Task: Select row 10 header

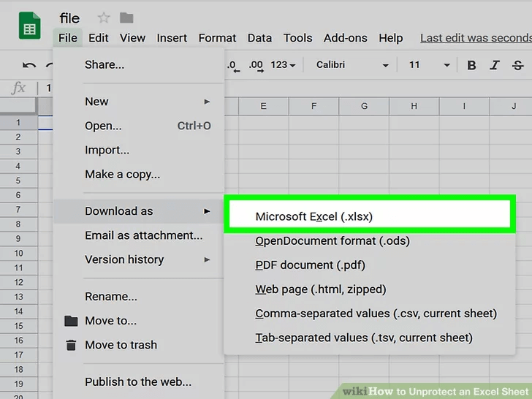Action: pos(18,253)
